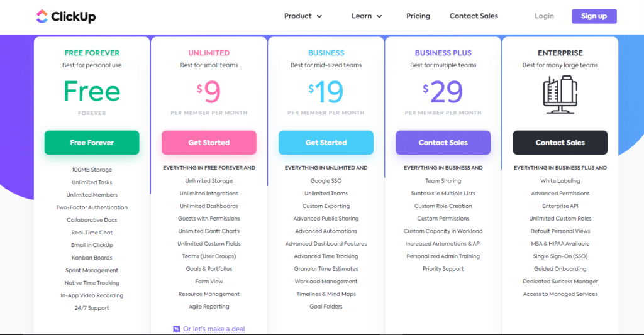Viewport: 644px width, 335px height.
Task: Expand the Product dropdown chevron
Action: [319, 16]
